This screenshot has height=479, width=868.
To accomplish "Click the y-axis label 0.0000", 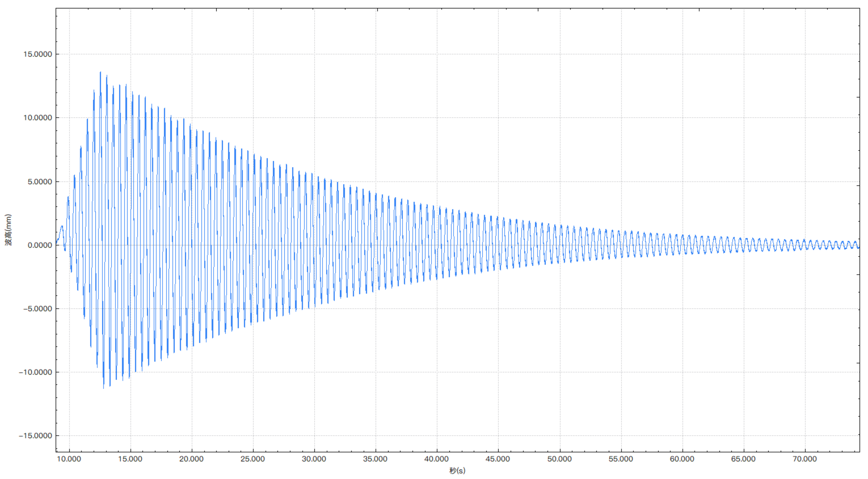I will click(x=40, y=245).
